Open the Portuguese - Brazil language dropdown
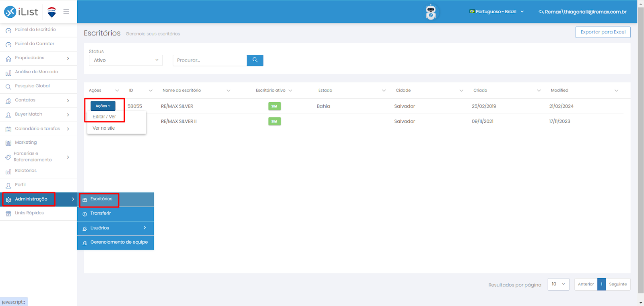Image resolution: width=644 pixels, height=306 pixels. tap(497, 12)
